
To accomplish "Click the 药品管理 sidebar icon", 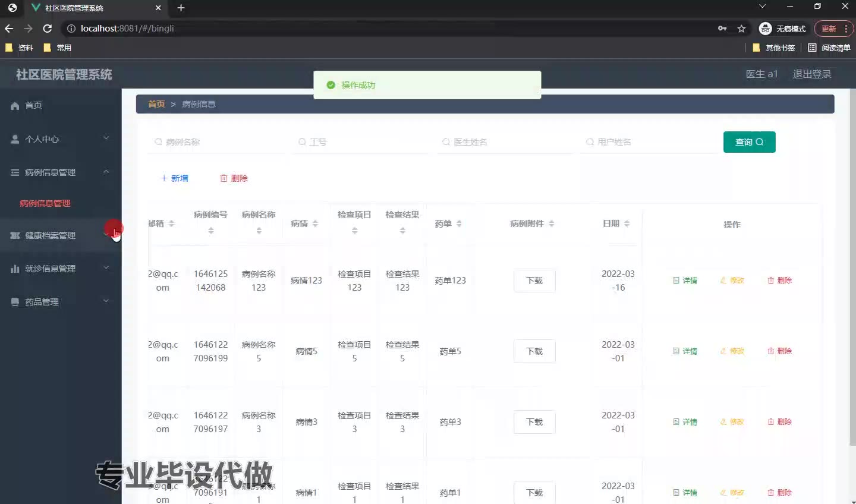I will pyautogui.click(x=15, y=302).
